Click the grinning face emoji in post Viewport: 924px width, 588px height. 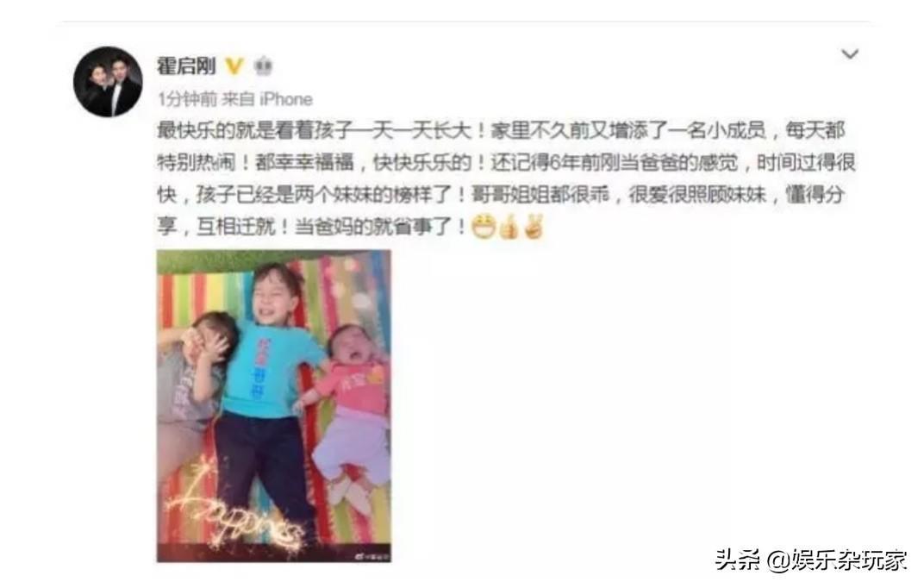(484, 227)
